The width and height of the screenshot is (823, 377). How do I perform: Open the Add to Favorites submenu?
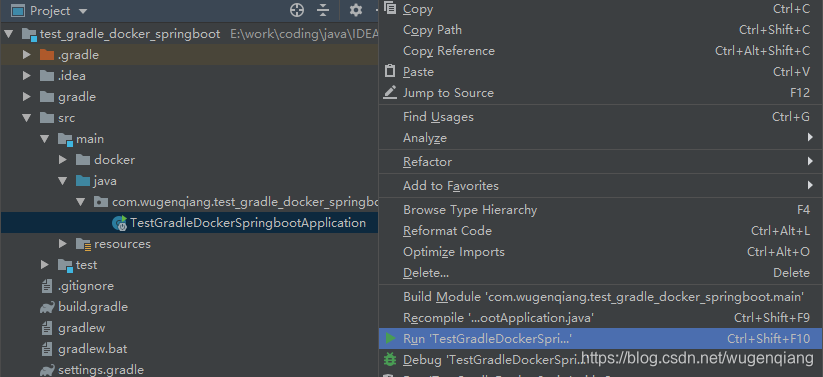pyautogui.click(x=600, y=186)
